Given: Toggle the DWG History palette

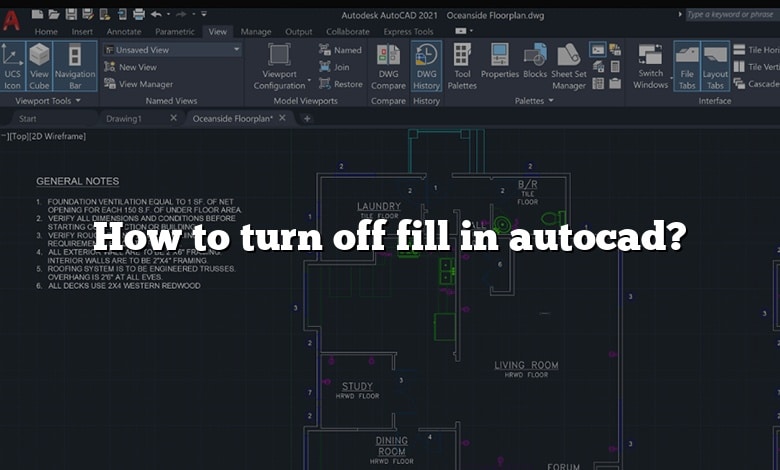Looking at the screenshot, I should coord(426,67).
